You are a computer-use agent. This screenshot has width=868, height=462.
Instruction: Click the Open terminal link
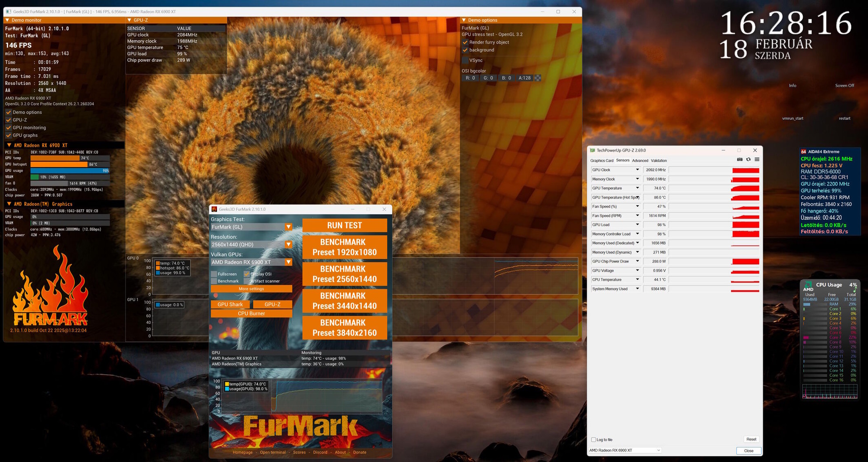tap(273, 452)
